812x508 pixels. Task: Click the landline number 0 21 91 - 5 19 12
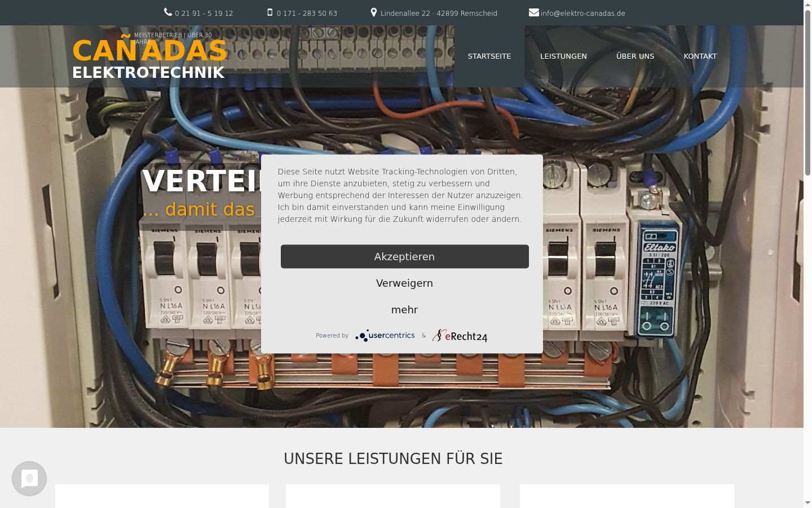coord(204,13)
